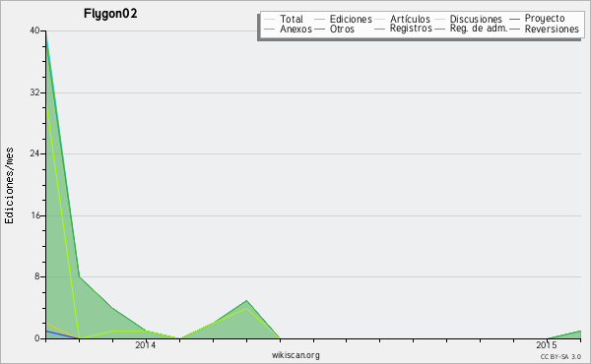
Task: Click the wikiscan.org caption
Action: click(295, 355)
